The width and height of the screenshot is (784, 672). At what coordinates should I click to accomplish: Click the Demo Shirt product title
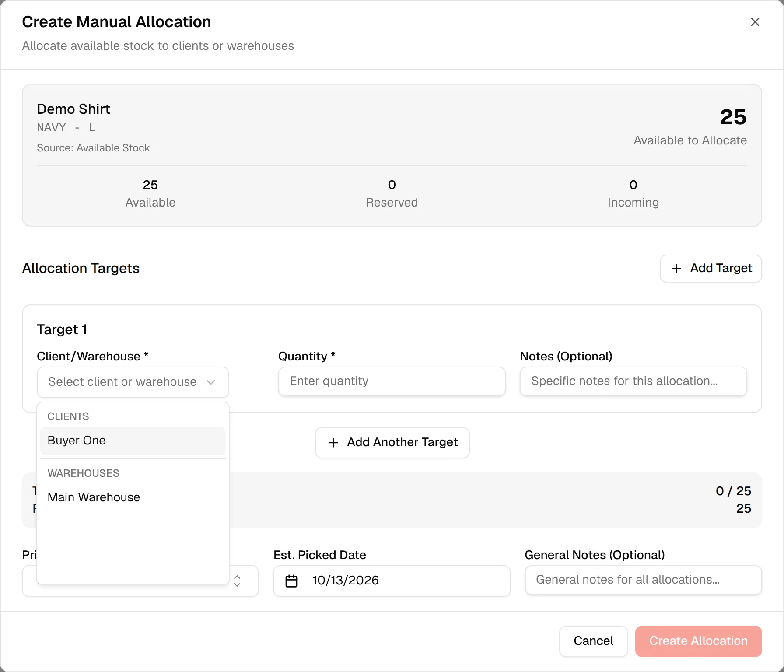click(x=73, y=109)
